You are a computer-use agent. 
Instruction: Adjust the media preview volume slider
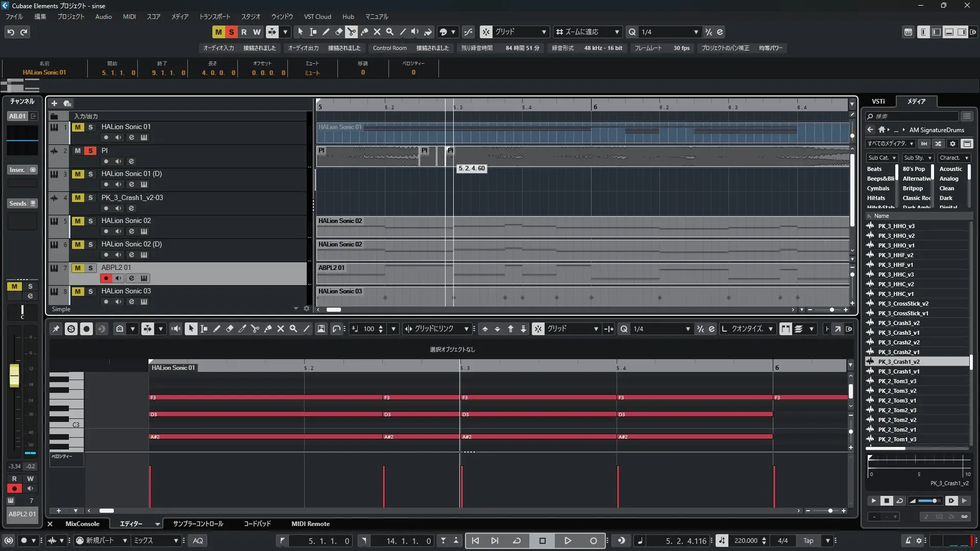coord(928,501)
